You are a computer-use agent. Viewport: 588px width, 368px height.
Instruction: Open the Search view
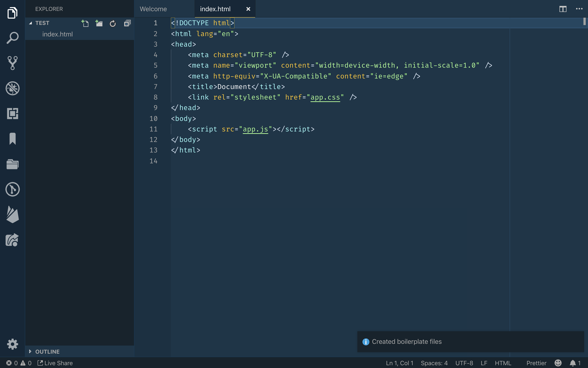[12, 38]
